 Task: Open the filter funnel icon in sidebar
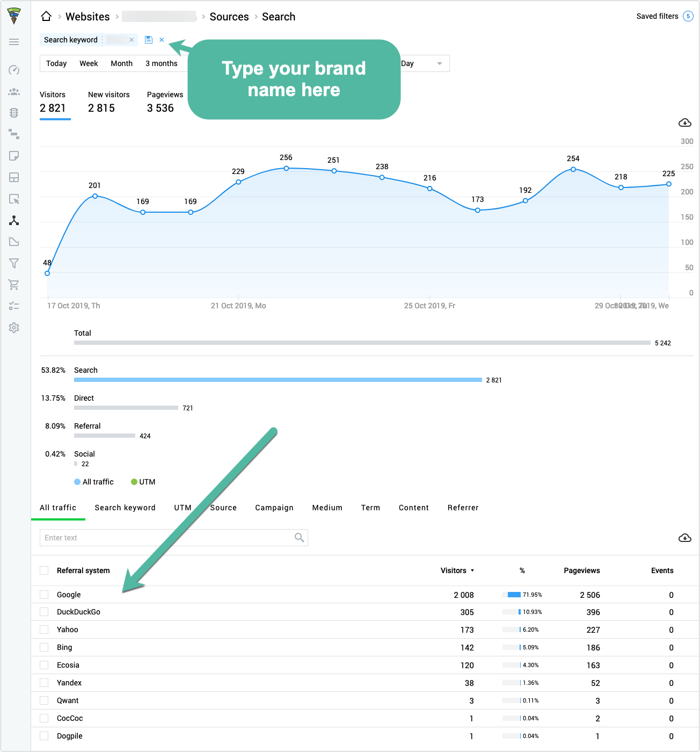click(14, 263)
